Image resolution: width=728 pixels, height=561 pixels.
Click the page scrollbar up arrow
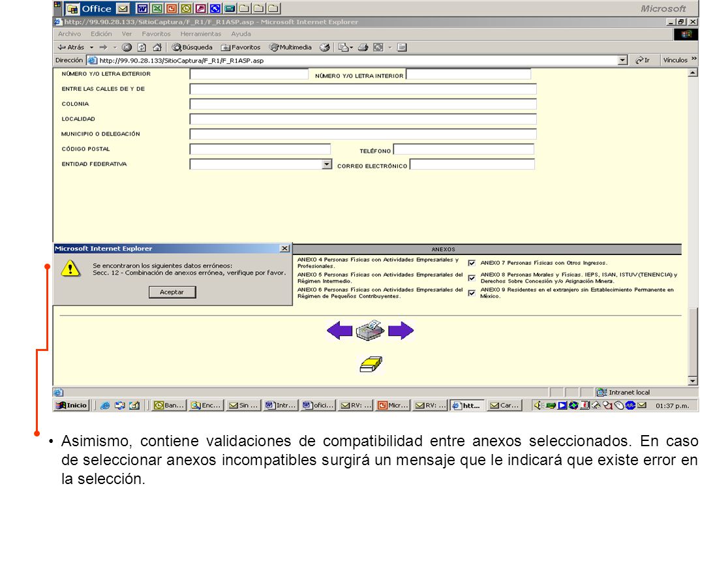pos(693,73)
